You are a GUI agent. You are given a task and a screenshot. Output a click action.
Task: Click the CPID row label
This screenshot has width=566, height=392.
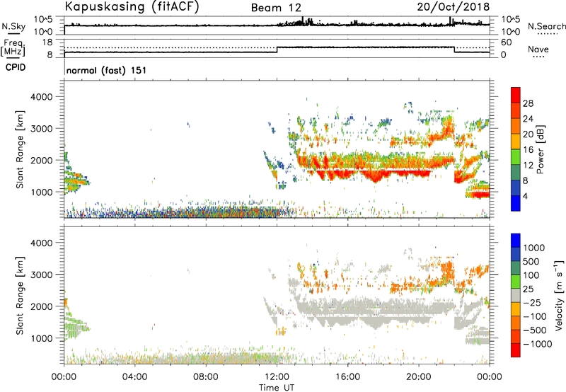16,67
